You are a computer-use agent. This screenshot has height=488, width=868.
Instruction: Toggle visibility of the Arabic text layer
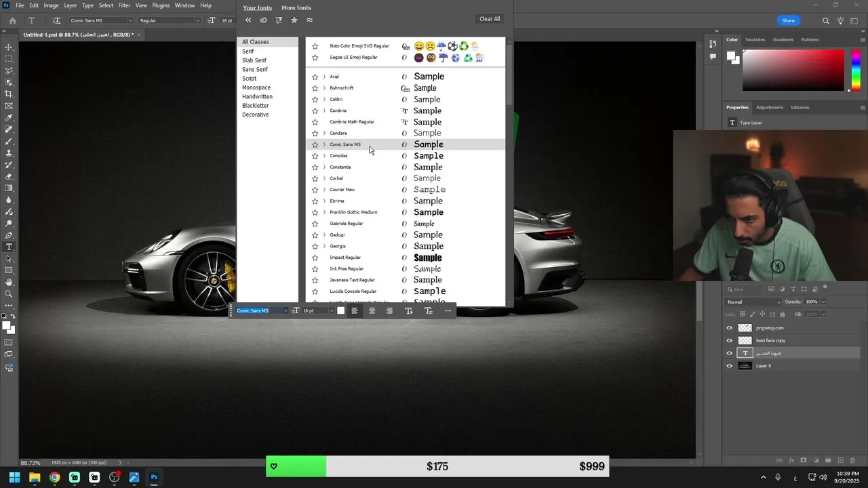click(730, 353)
